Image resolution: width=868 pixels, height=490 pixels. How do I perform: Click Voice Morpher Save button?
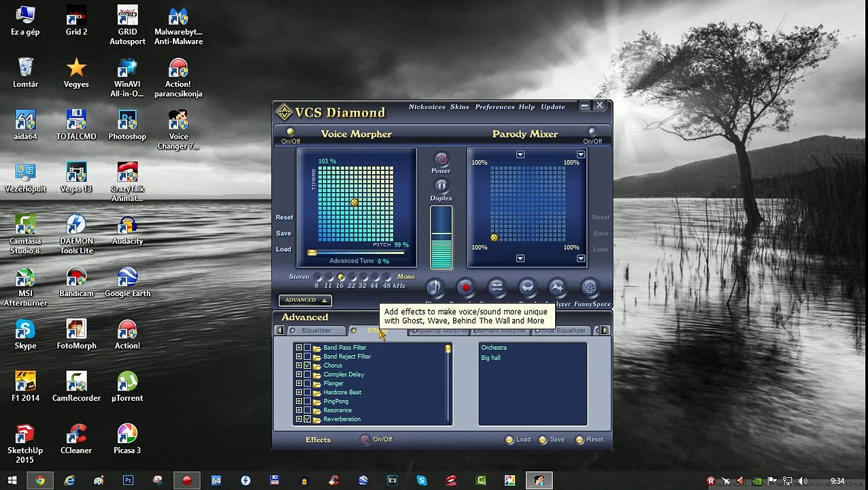284,233
